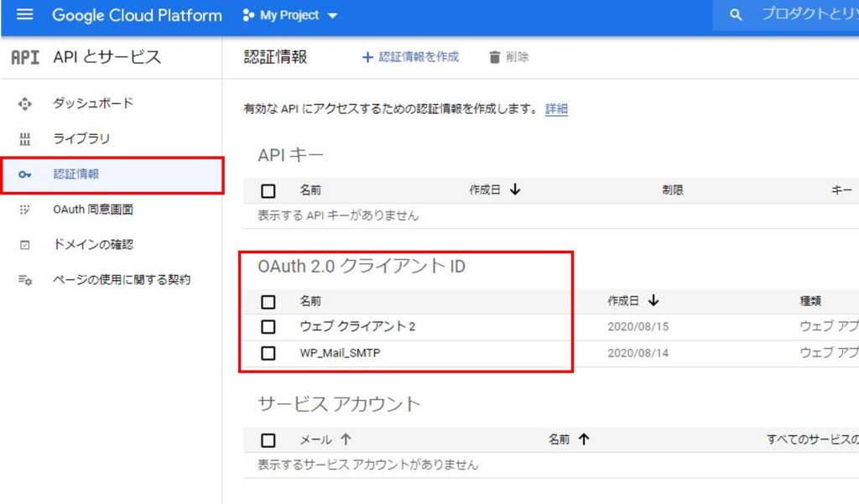The height and width of the screenshot is (504, 859).
Task: Click the 種類 column header in OAuth table
Action: pos(810,301)
